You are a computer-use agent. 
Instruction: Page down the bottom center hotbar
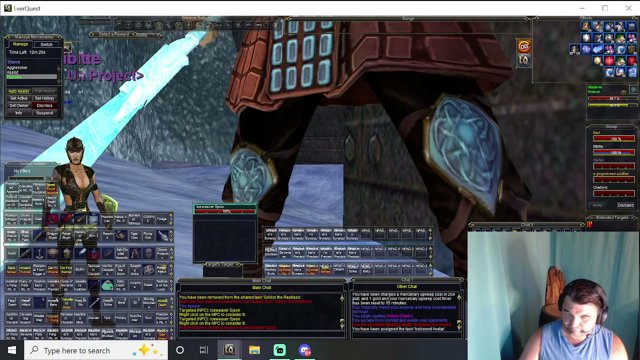[430, 273]
